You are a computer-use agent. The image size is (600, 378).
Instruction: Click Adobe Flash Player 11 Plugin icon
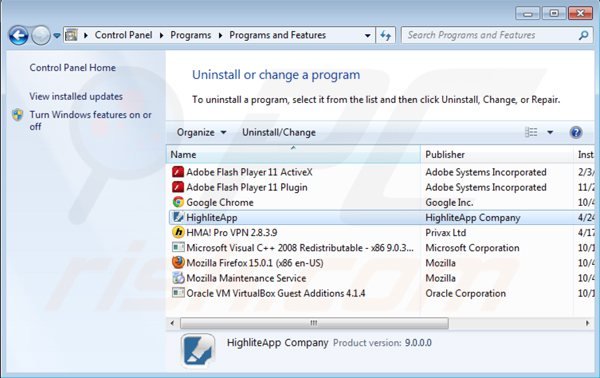[x=178, y=187]
